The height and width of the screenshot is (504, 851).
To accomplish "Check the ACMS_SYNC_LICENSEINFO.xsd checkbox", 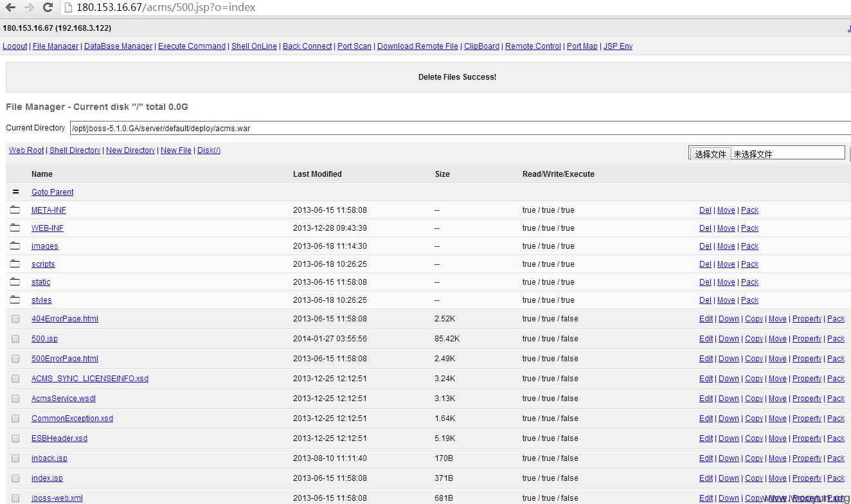I will click(x=15, y=379).
